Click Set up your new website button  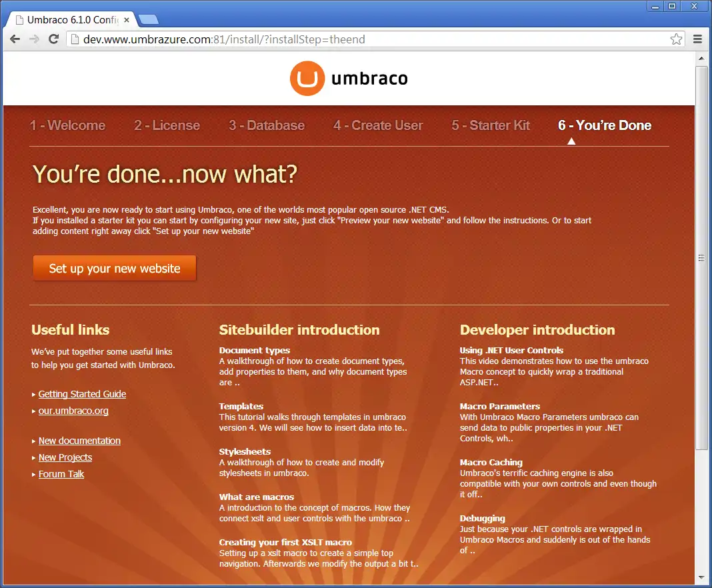point(115,269)
